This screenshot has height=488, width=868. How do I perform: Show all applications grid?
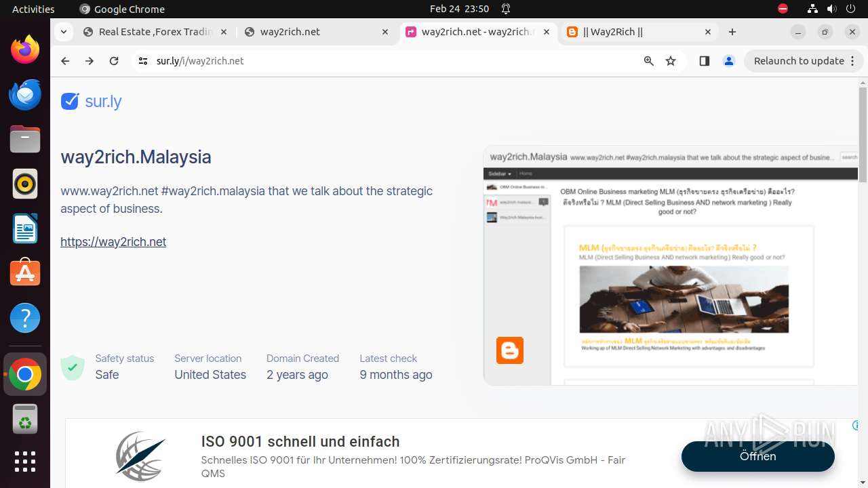[25, 462]
